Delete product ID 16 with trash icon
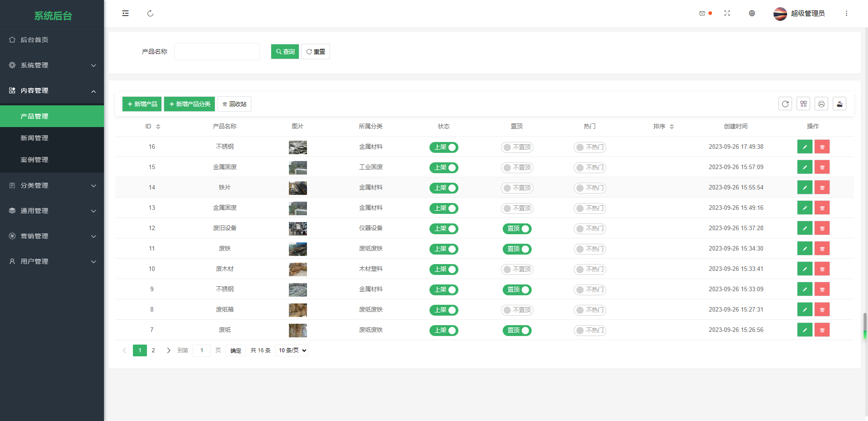This screenshot has width=868, height=421. 822,147
